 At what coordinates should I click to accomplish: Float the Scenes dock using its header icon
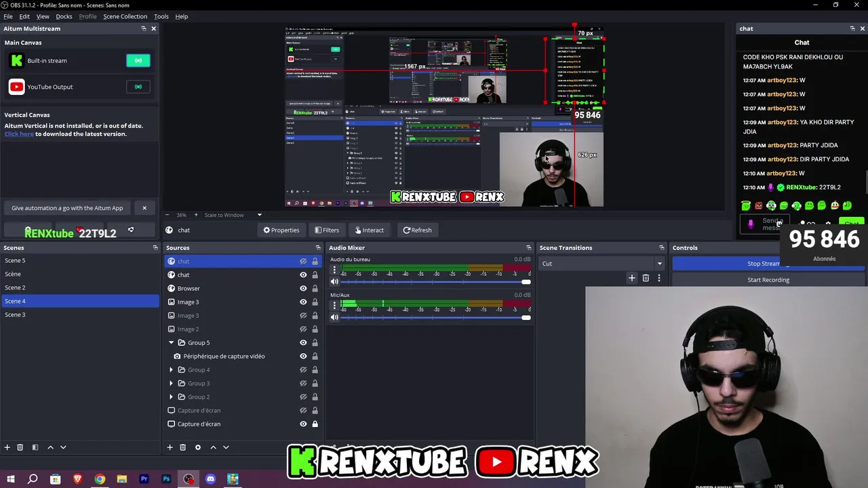click(x=155, y=247)
